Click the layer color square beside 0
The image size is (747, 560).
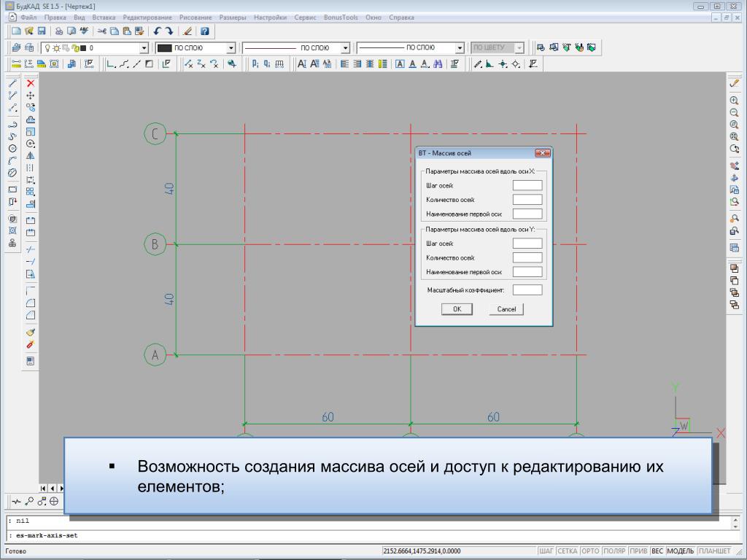83,48
